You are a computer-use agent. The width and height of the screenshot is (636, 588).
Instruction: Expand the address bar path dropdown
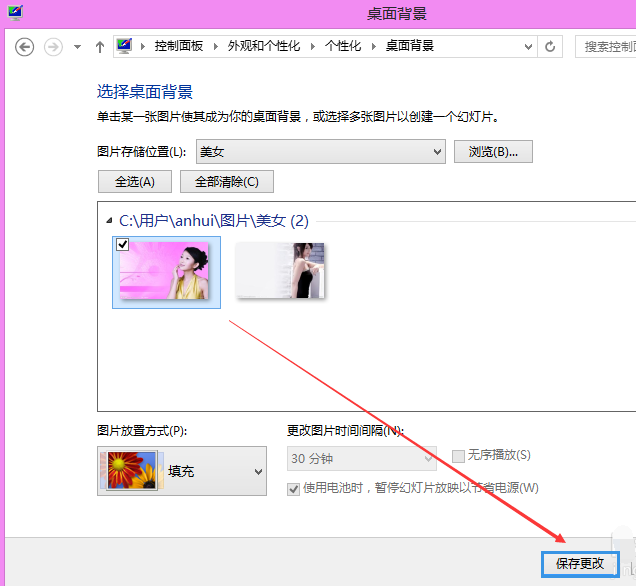[x=526, y=46]
